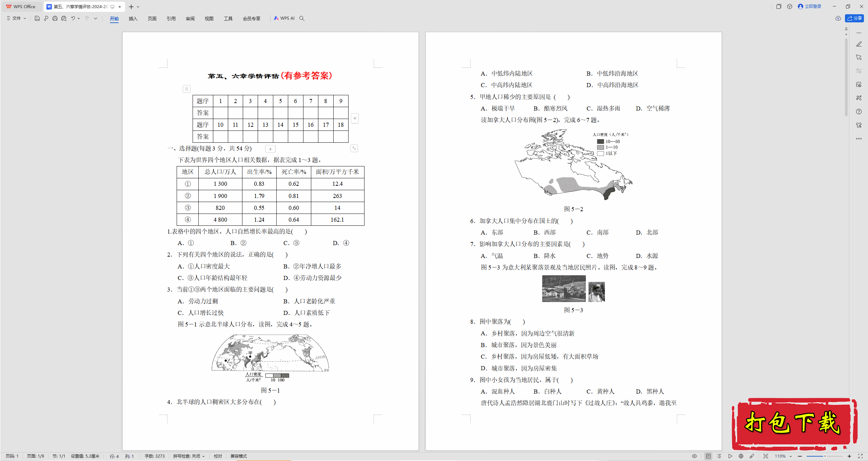Click the Redo arrow icon

point(87,18)
